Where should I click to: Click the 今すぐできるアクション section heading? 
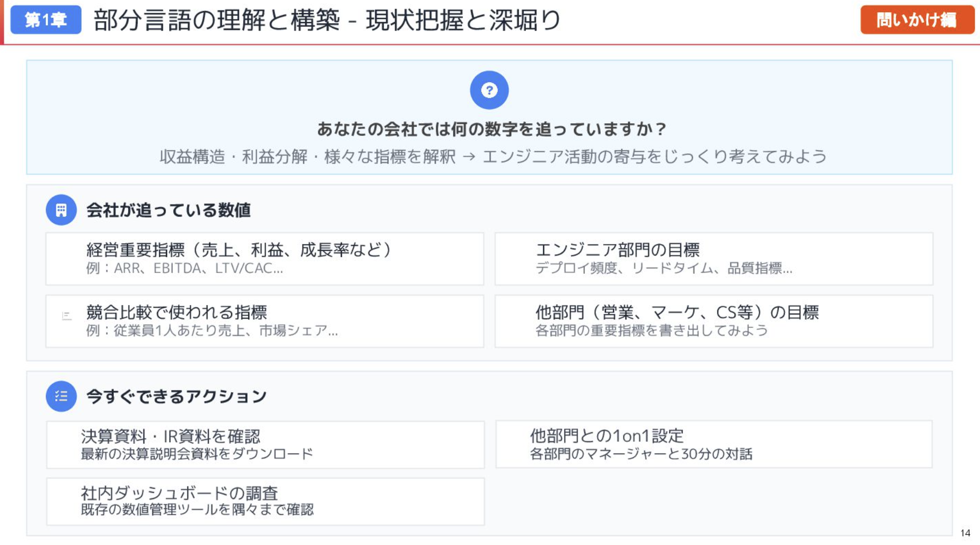click(177, 396)
